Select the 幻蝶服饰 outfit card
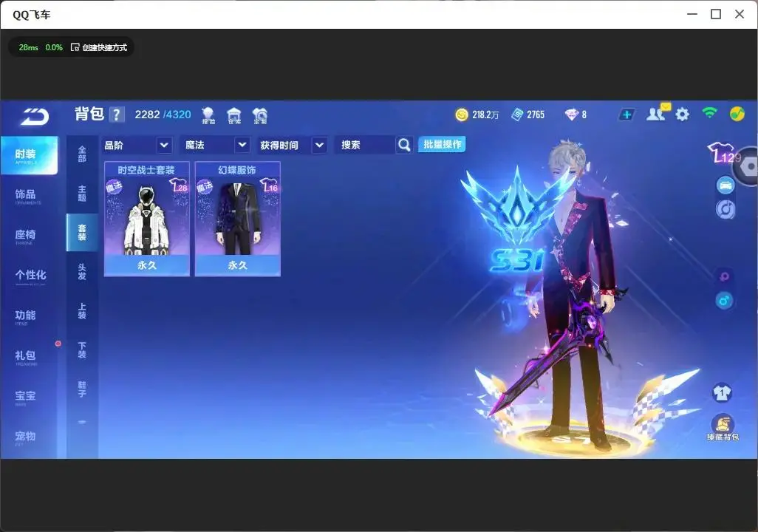 (237, 219)
